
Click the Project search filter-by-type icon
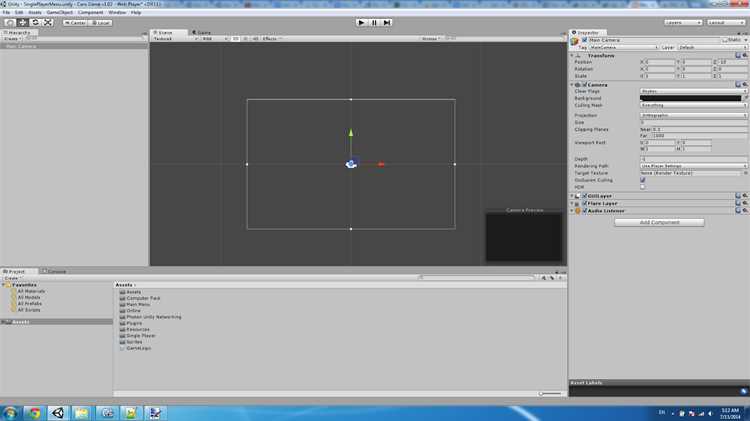coord(544,277)
